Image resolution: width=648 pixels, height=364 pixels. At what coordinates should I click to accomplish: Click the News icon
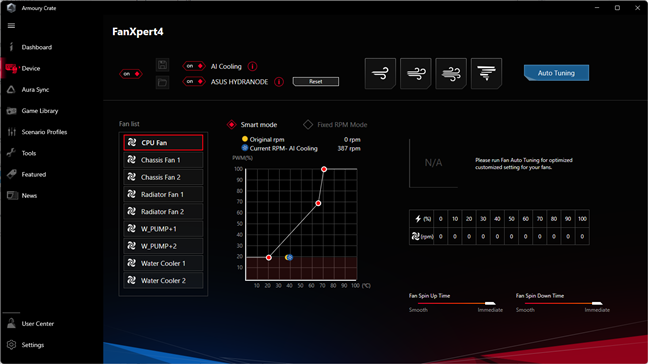coord(12,195)
